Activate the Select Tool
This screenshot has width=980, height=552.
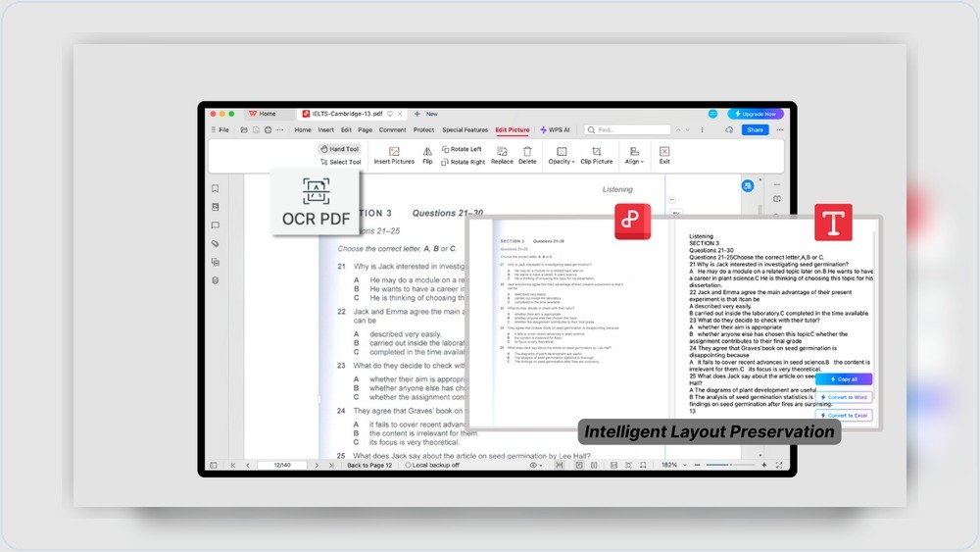pos(341,162)
